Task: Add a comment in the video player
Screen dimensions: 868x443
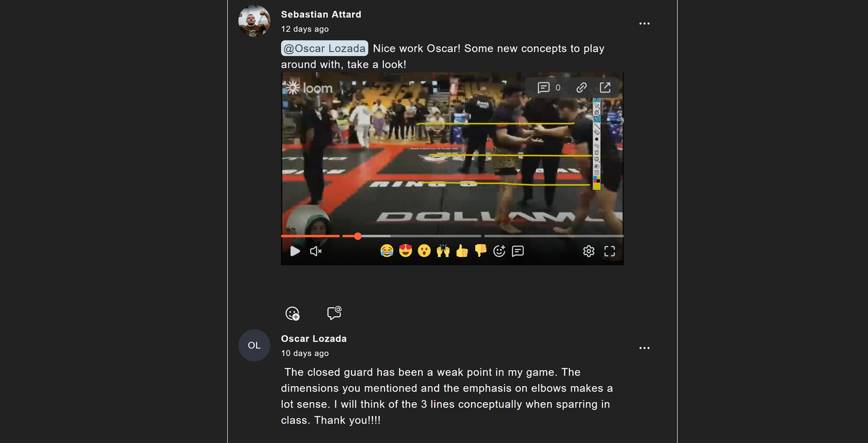Action: coord(518,251)
